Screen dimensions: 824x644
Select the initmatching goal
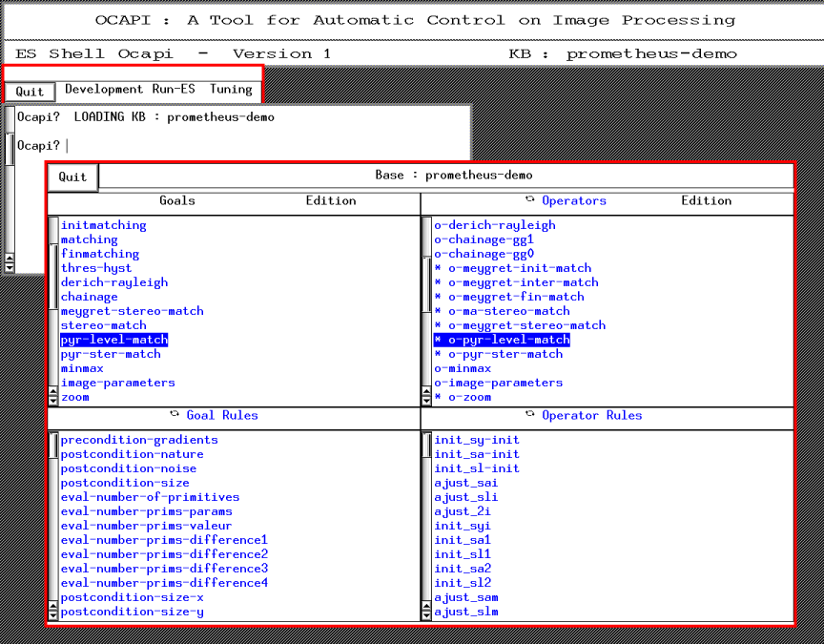pyautogui.click(x=104, y=225)
